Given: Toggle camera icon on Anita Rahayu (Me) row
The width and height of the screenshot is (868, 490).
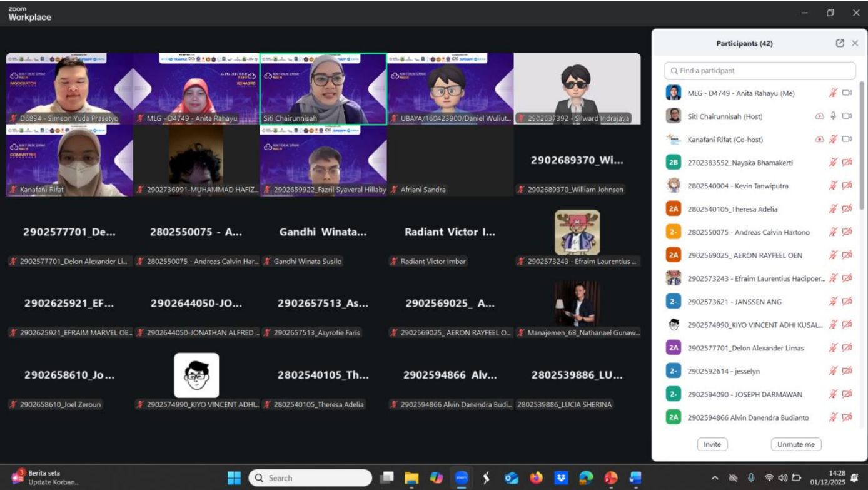Looking at the screenshot, I should pos(847,93).
